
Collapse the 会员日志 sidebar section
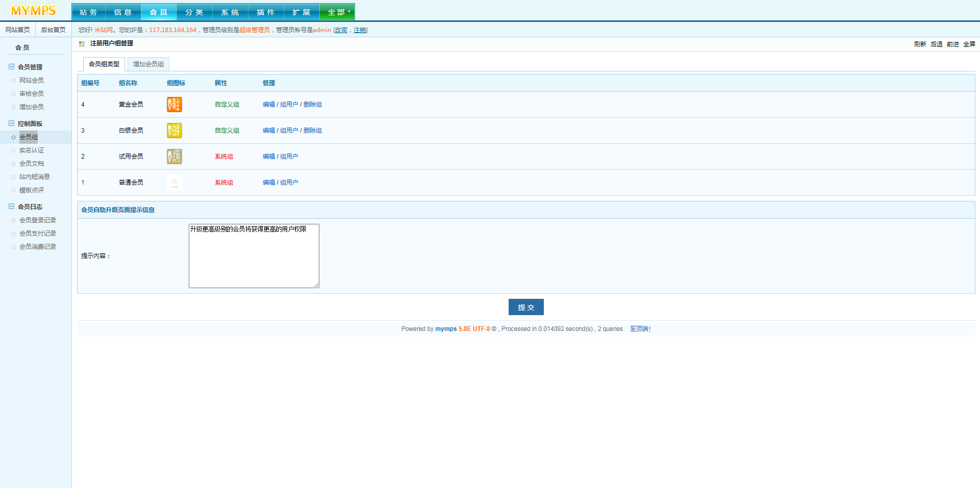11,207
